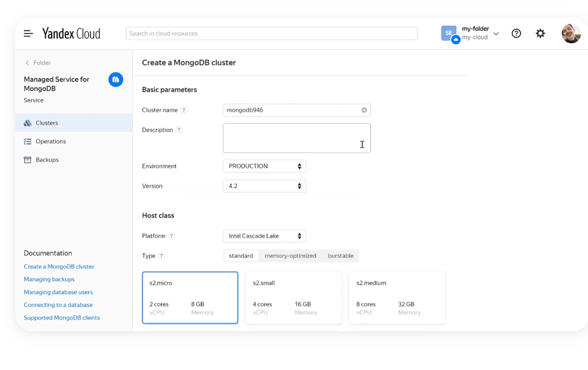Switch to the memory-optimized type

pyautogui.click(x=289, y=255)
